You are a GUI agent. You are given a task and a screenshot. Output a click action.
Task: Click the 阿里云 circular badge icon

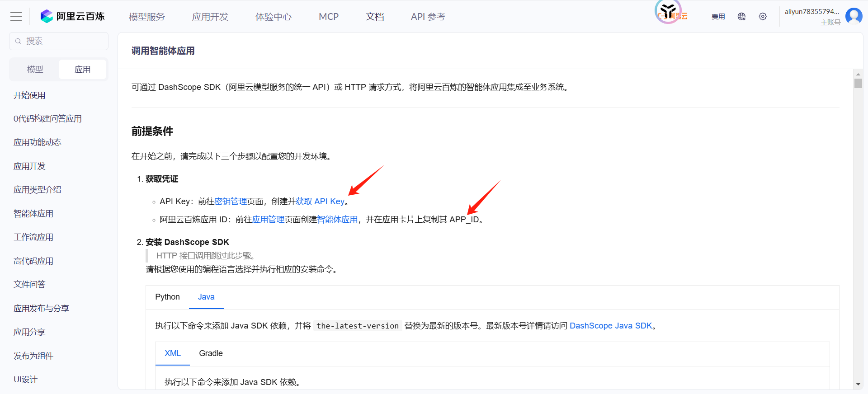668,11
